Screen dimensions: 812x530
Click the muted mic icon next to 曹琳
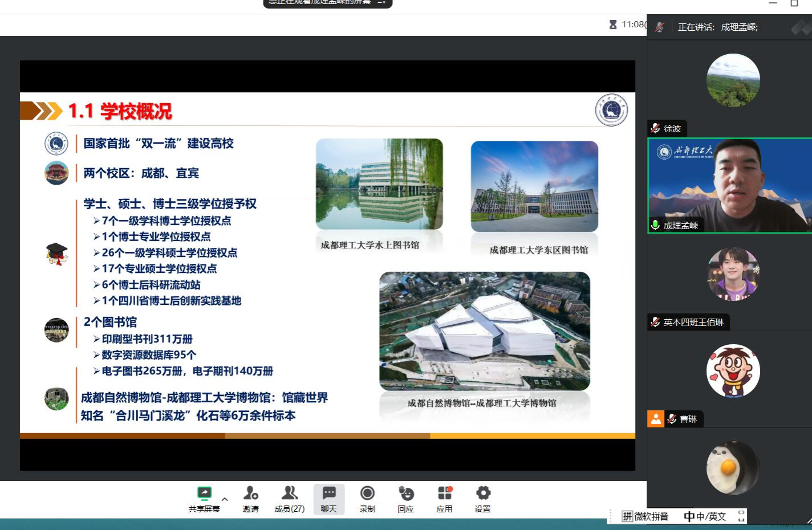pos(672,419)
